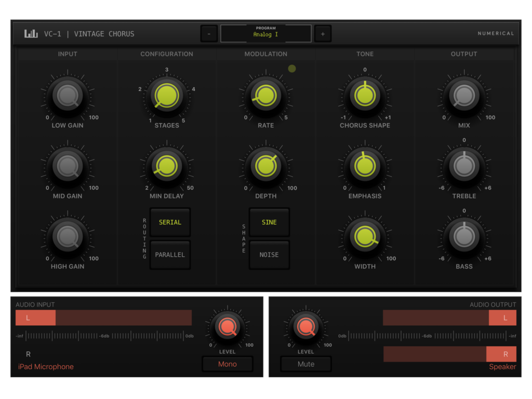532x399 pixels.
Task: Enable Mono input mode
Action: 228,364
